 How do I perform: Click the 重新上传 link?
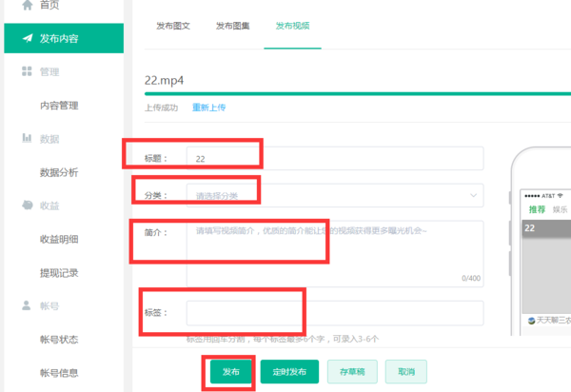tap(209, 108)
